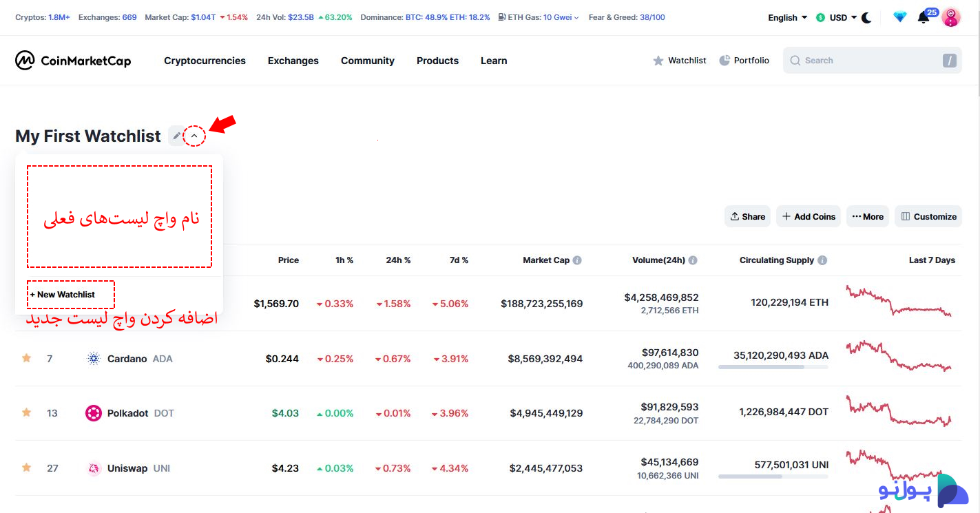Open Polkadot coin name link
The image size is (980, 513).
click(127, 413)
